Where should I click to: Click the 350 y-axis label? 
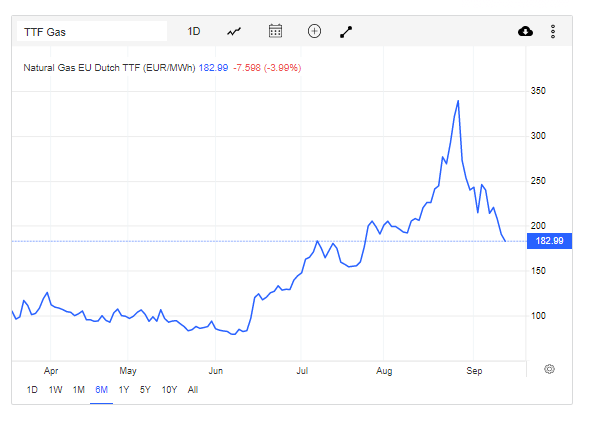pos(538,91)
